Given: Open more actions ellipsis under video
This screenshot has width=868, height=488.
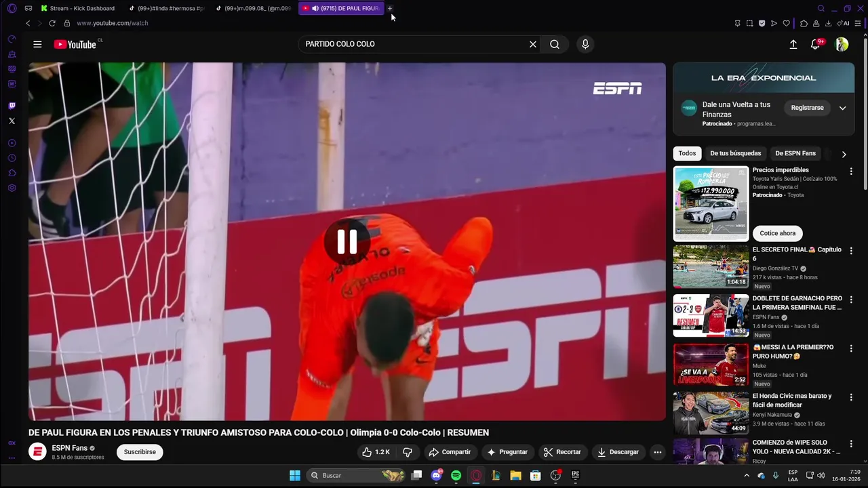Looking at the screenshot, I should (x=657, y=452).
